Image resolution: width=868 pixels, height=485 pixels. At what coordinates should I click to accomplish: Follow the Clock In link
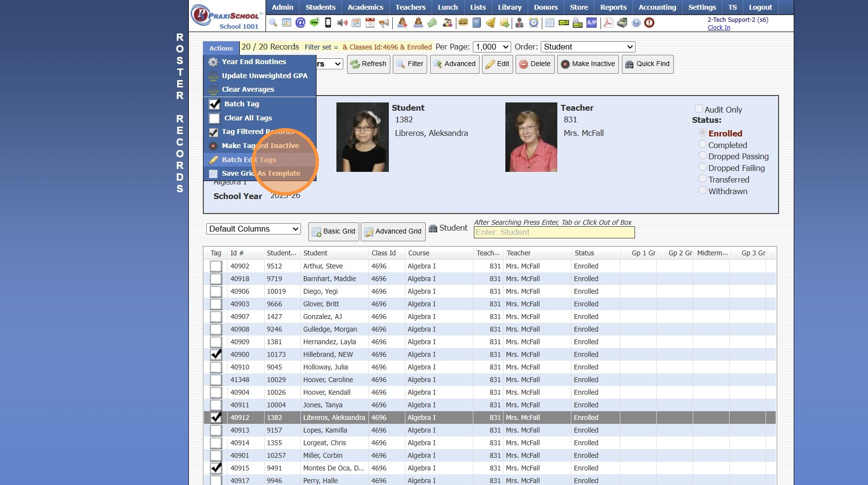point(718,28)
